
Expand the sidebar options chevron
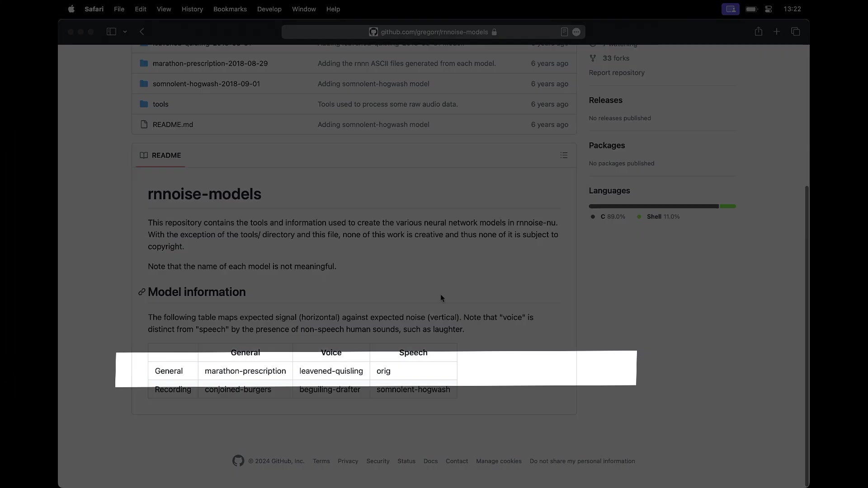[x=125, y=32]
